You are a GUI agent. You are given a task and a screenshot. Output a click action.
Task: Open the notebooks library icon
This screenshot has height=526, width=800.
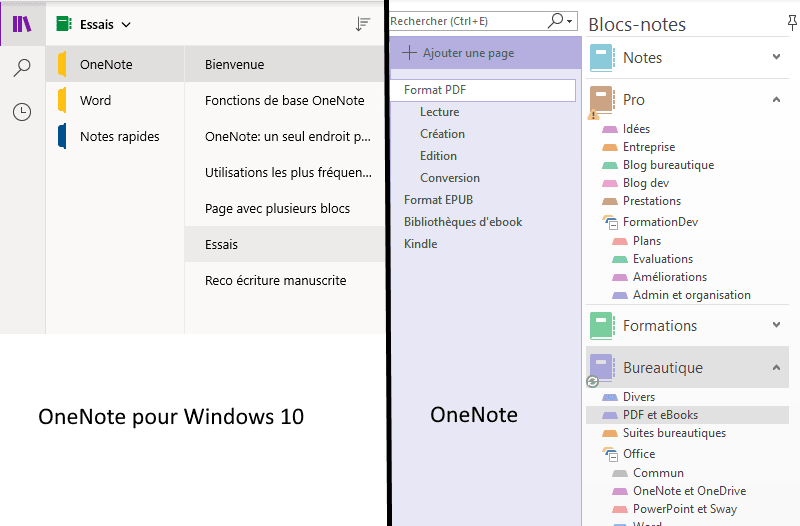point(22,24)
